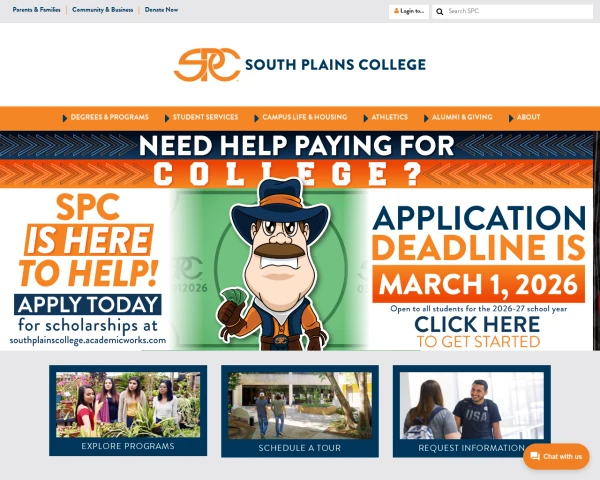Open the Login to dropdown

pos(409,11)
